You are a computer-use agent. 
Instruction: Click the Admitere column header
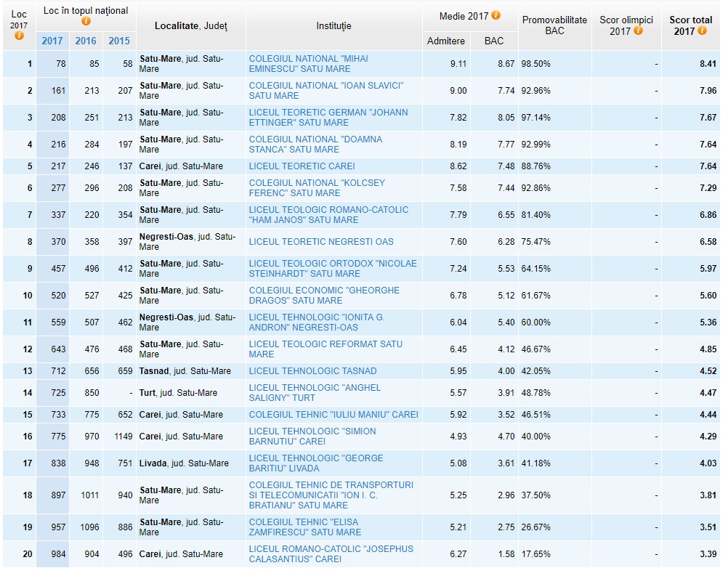pyautogui.click(x=446, y=41)
